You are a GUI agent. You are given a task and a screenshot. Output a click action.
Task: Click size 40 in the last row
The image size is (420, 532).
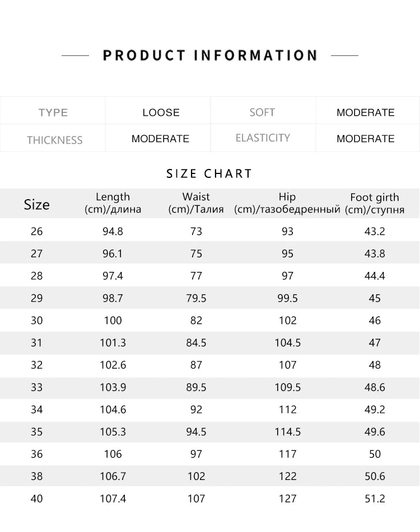pyautogui.click(x=37, y=498)
